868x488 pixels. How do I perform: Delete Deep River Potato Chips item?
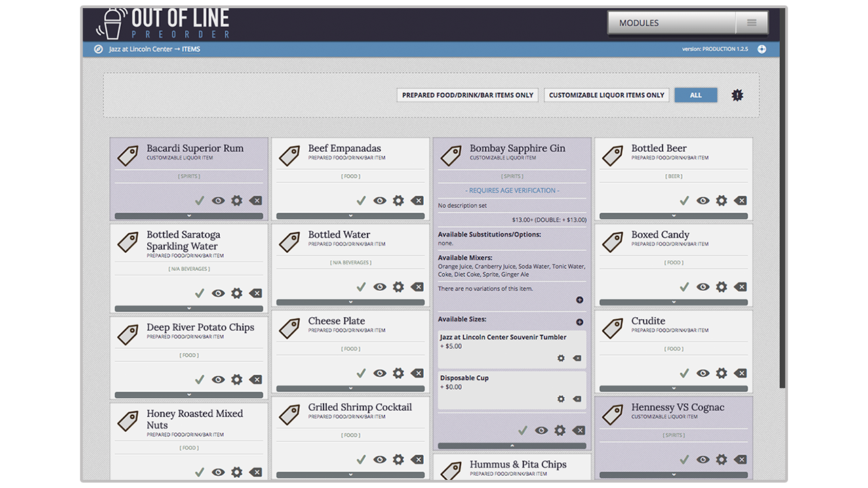point(256,380)
